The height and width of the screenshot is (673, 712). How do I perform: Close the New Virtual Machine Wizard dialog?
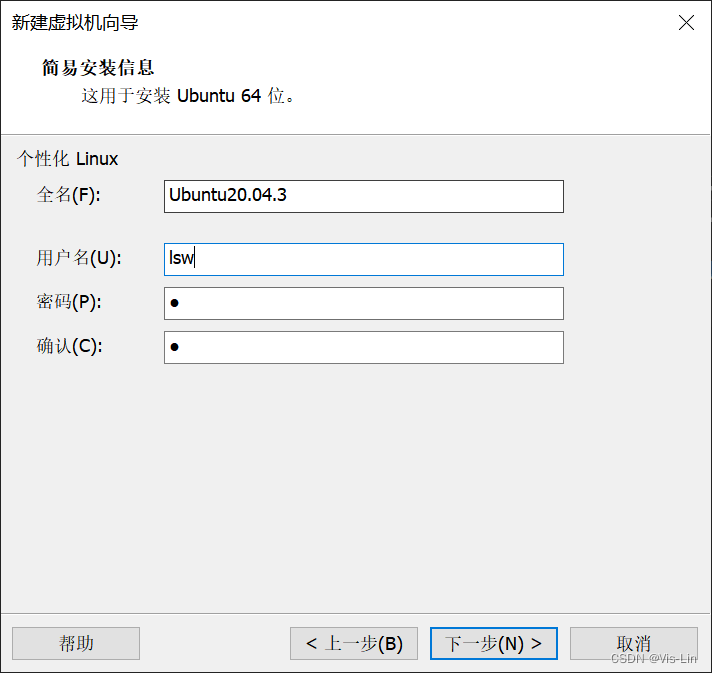(x=686, y=22)
